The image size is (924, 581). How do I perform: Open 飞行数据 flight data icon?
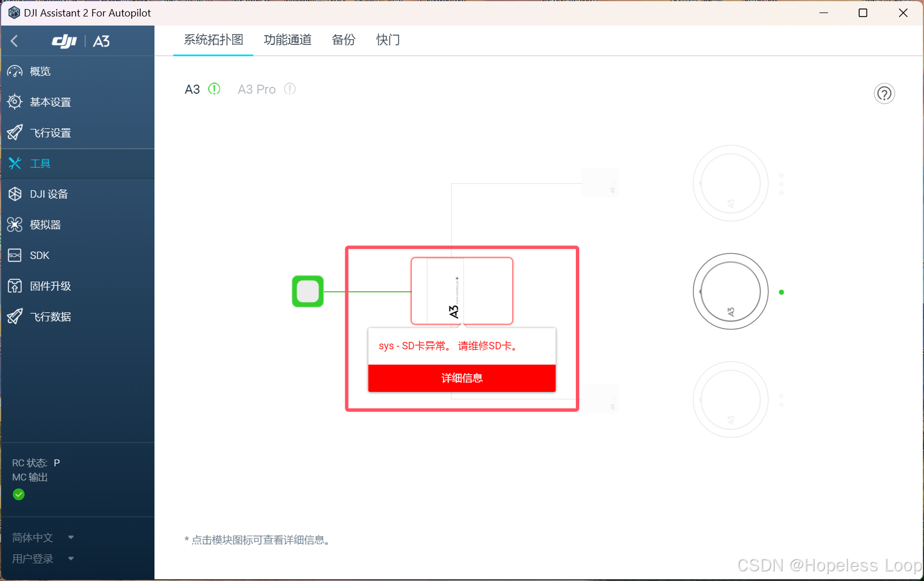(15, 317)
